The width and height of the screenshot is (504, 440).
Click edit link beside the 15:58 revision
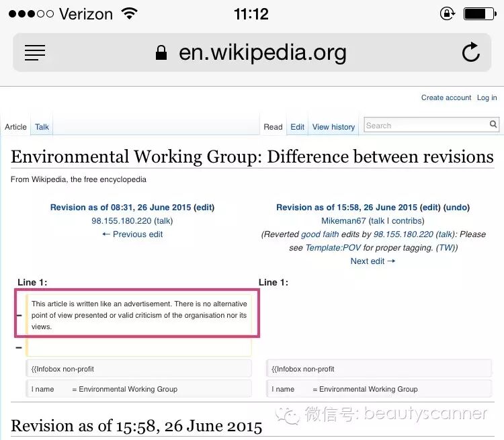coord(430,208)
